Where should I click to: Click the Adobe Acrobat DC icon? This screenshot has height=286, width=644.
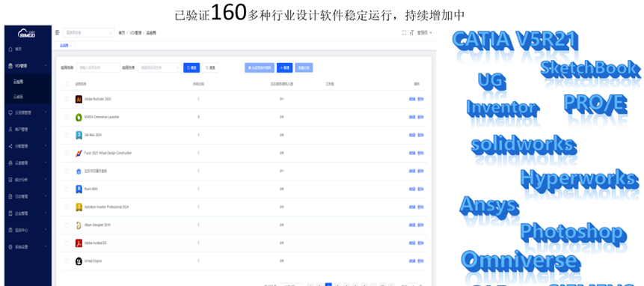[79, 243]
